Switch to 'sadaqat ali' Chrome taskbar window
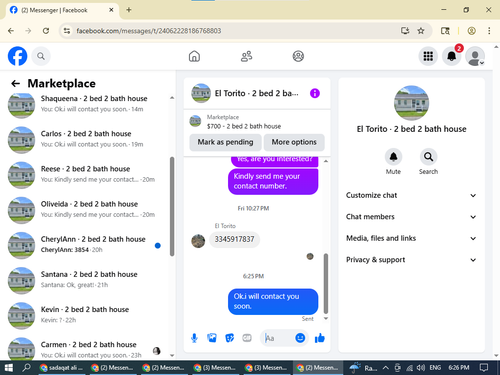 63,368
